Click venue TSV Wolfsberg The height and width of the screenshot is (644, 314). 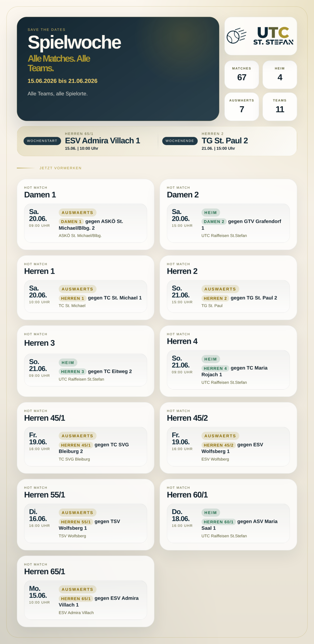click(x=72, y=536)
